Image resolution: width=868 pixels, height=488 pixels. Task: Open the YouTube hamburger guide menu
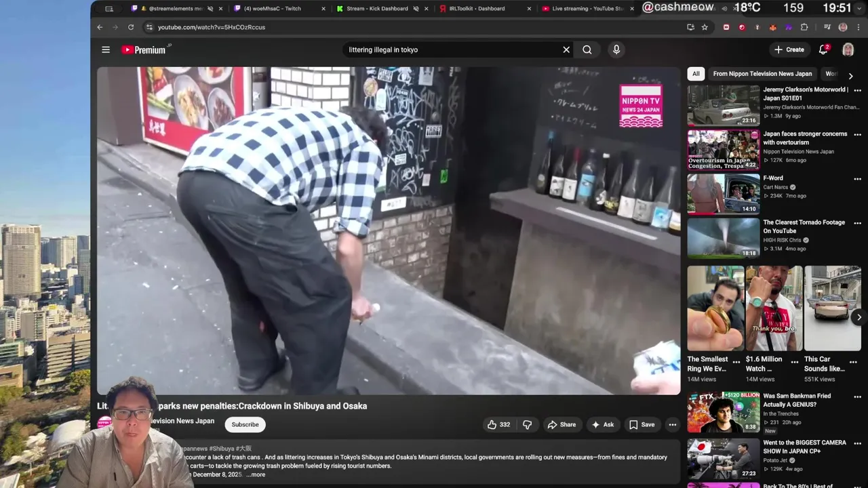click(x=106, y=49)
